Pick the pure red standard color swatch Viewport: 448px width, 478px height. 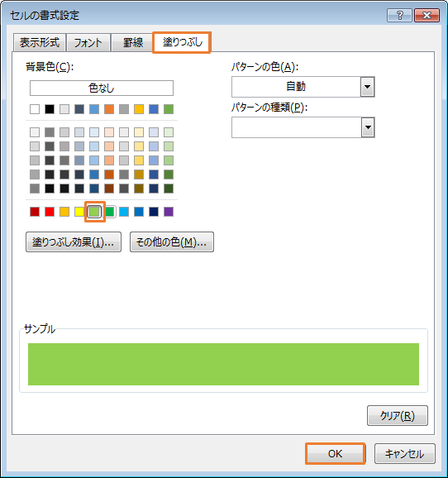pos(50,212)
